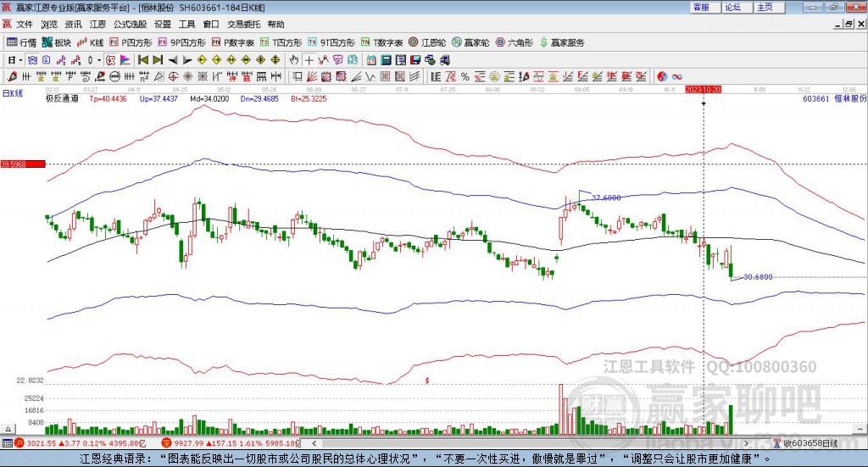Click the last yellow diamond arrow icon
The height and width of the screenshot is (467, 868).
point(275,60)
